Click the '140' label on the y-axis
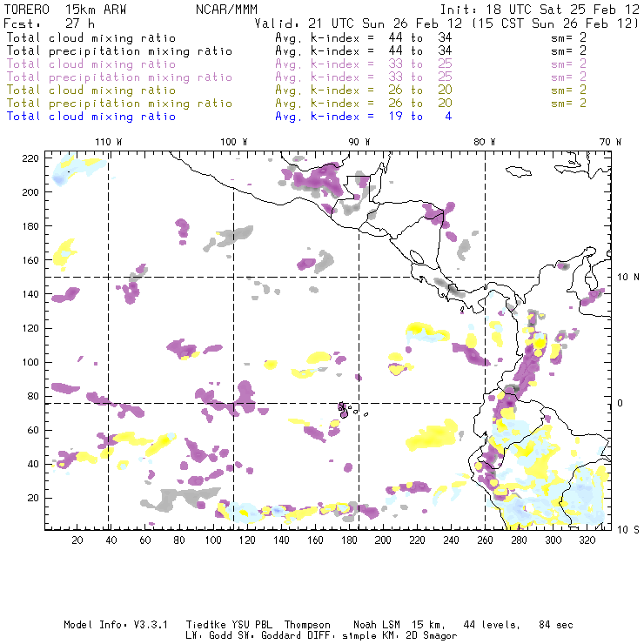644x644 pixels. (x=30, y=294)
